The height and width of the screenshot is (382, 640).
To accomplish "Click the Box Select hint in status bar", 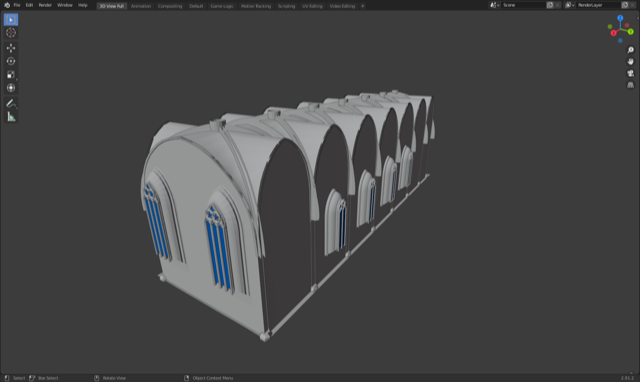I will pos(48,378).
